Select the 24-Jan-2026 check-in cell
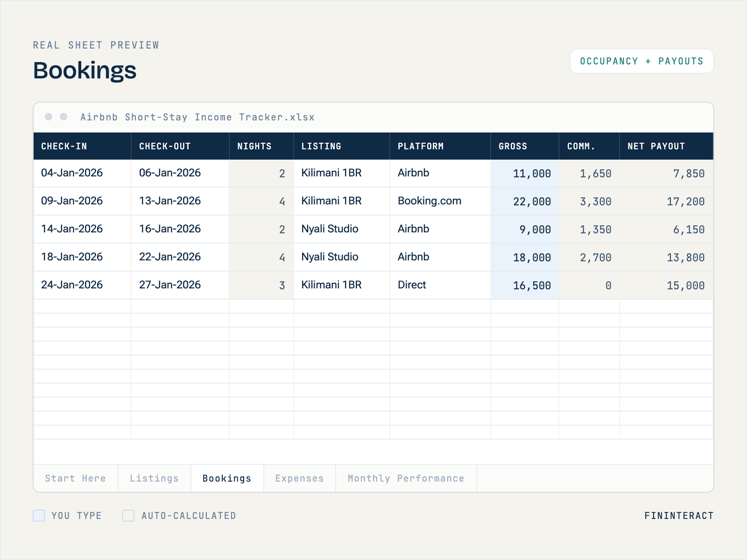This screenshot has width=747, height=560. coord(82,285)
